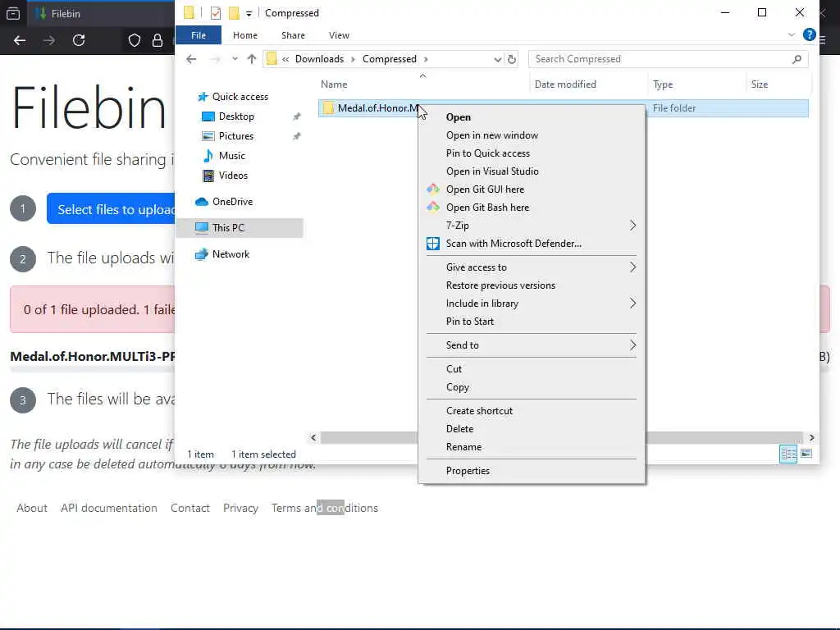This screenshot has height=630, width=840.
Task: Select Desktop in Quick access
Action: [x=236, y=116]
